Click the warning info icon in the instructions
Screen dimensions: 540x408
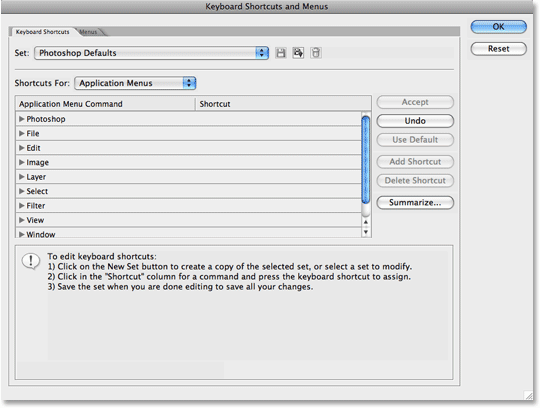[x=31, y=262]
